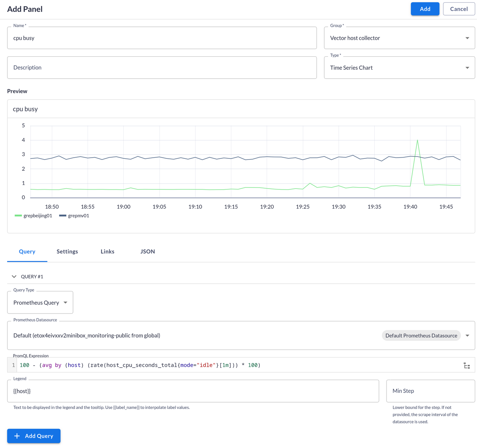Collapse the QUERY #1 section chevron
Screen dimensions: 477x448
[x=14, y=277]
